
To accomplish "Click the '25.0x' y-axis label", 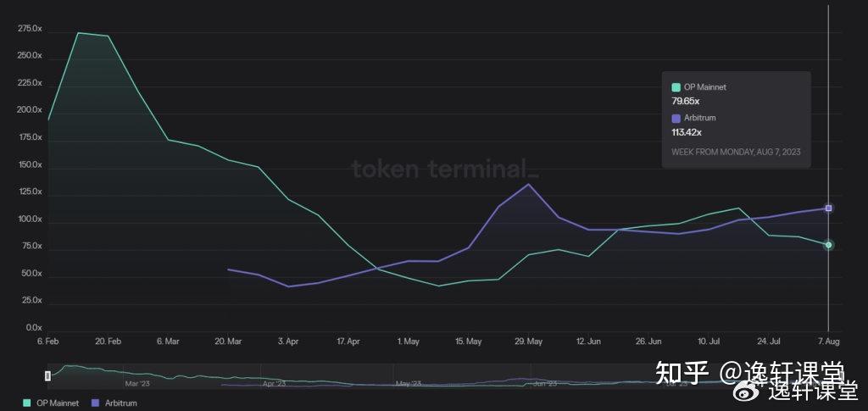I will pyautogui.click(x=32, y=301).
